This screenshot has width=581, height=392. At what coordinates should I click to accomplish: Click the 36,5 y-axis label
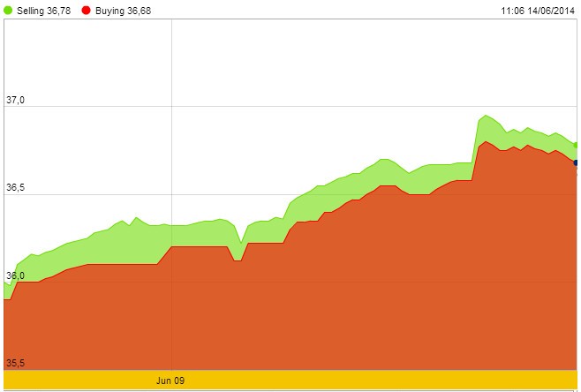15,188
